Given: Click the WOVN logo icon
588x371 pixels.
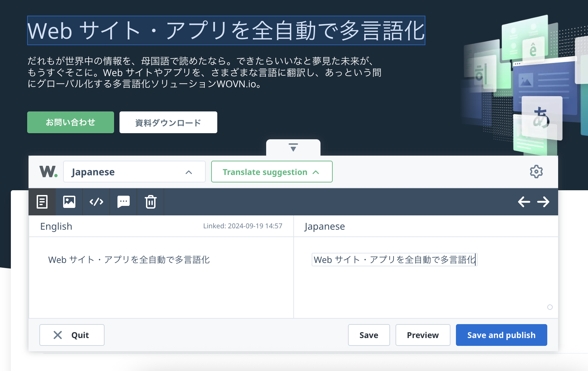Looking at the screenshot, I should pos(48,172).
